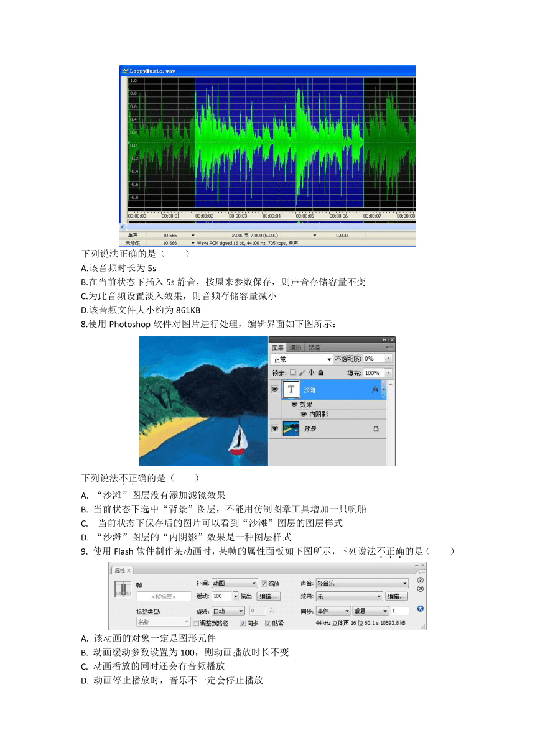
Task: Open the 声音 sound dropdown showing 轻音乐
Action: 362,583
